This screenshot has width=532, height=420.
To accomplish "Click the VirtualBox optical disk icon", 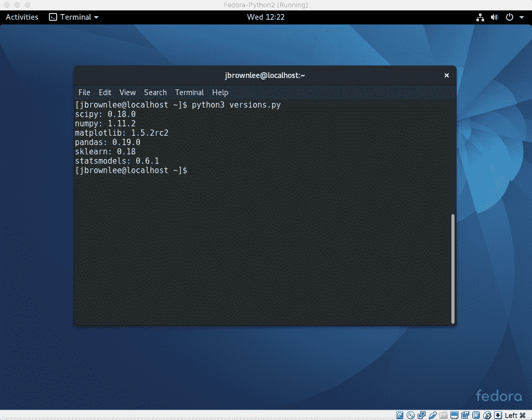I will coord(410,415).
